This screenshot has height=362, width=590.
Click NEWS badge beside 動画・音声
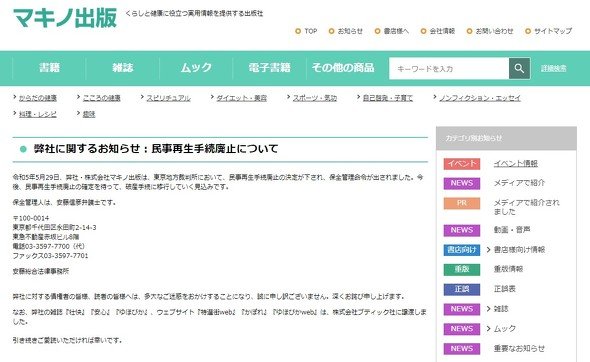tap(462, 230)
